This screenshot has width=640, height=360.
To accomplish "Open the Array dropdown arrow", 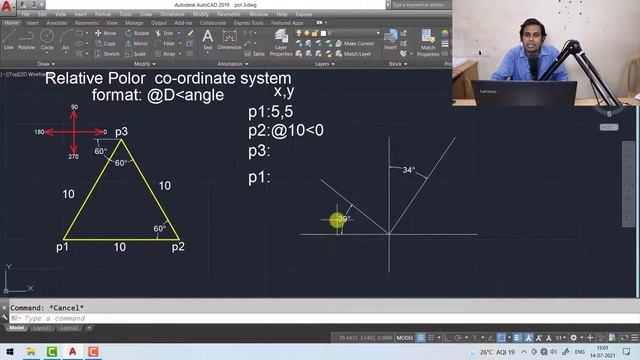I will coord(180,53).
